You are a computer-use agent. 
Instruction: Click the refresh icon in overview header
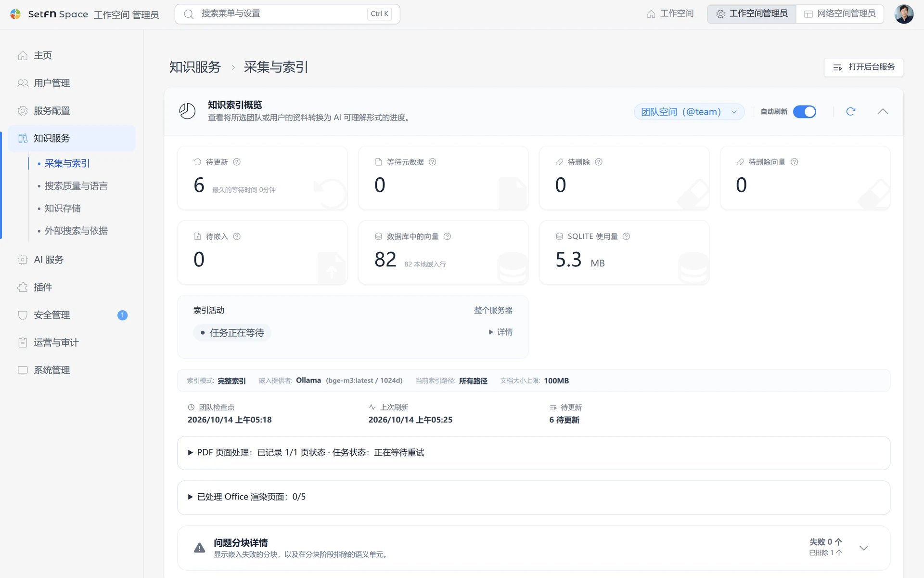click(x=850, y=112)
